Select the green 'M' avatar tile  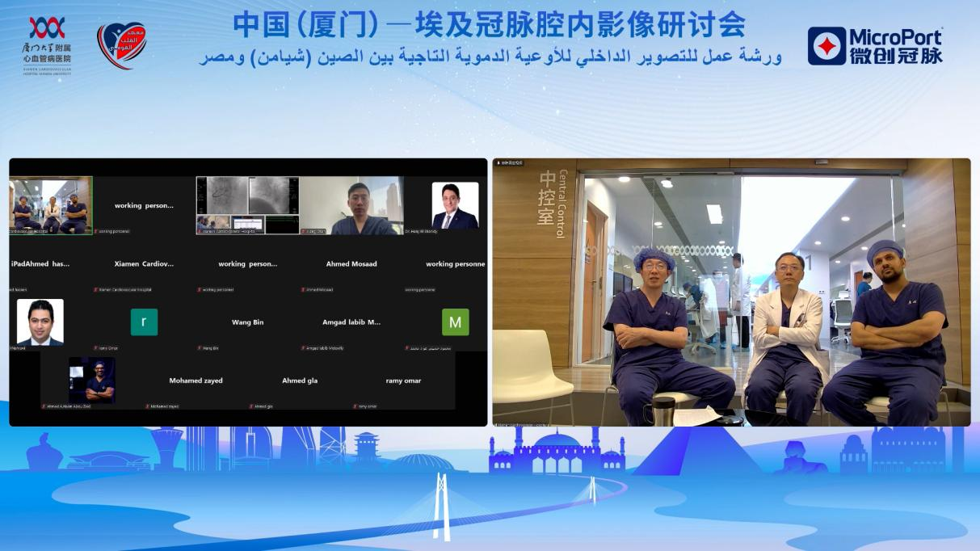click(455, 322)
